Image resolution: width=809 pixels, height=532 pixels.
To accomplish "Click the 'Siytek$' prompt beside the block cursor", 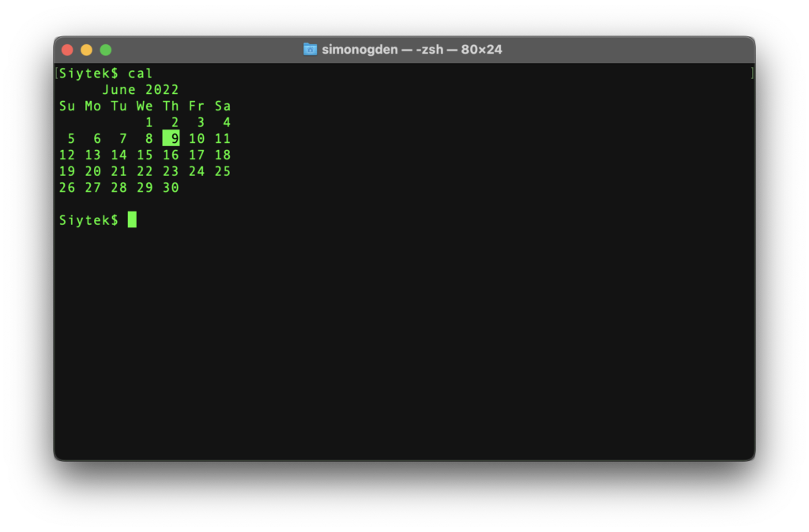I will click(88, 221).
